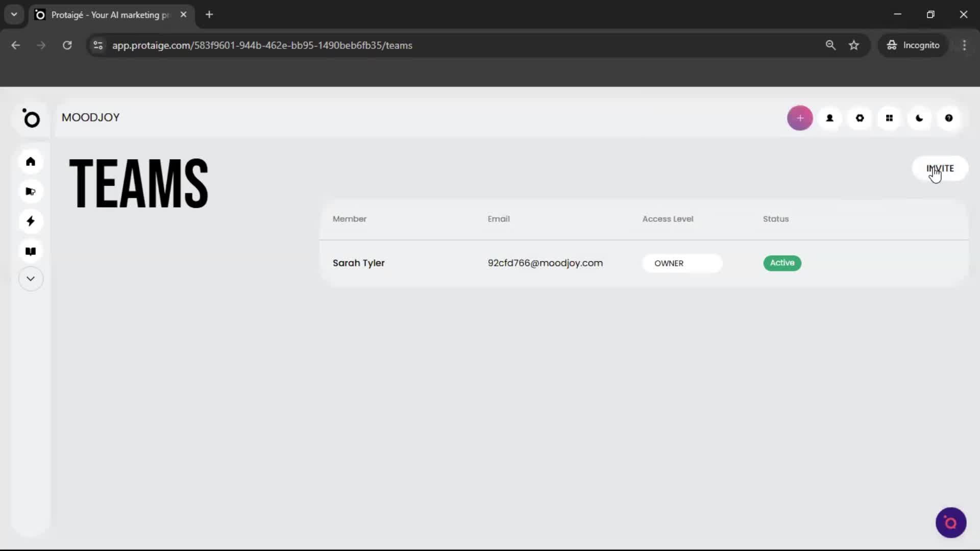Open the settings gear icon

860,118
